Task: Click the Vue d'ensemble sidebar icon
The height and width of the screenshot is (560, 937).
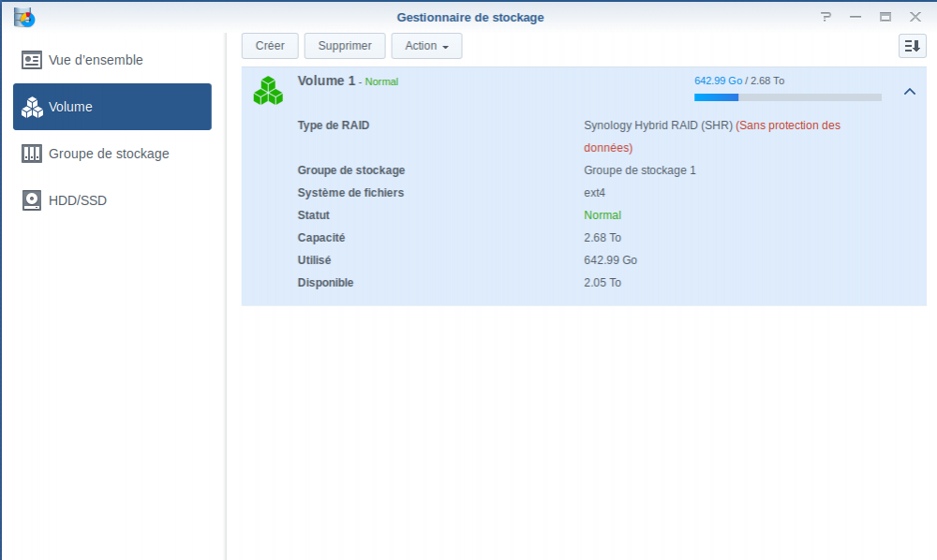Action: (32, 60)
